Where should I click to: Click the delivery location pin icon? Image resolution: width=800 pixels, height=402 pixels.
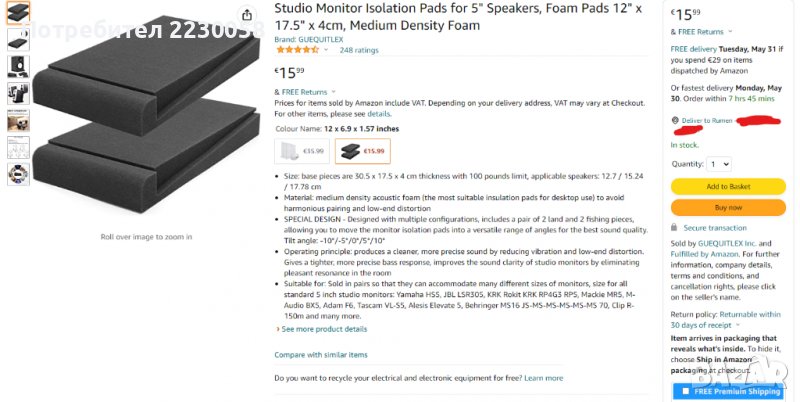(x=675, y=120)
